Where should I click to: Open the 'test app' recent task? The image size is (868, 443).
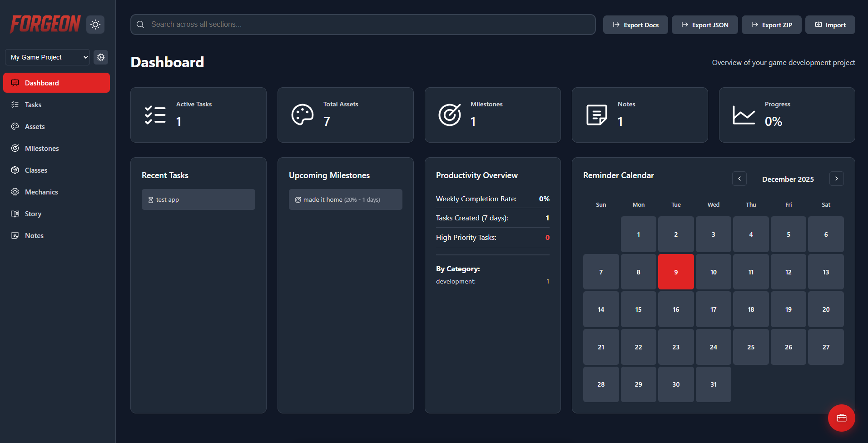[x=198, y=199]
